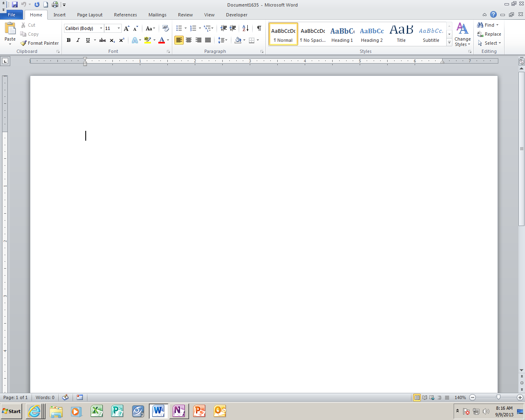This screenshot has width=525, height=420.
Task: Click the Save icon in Quick Access Toolbar
Action: coord(15,5)
